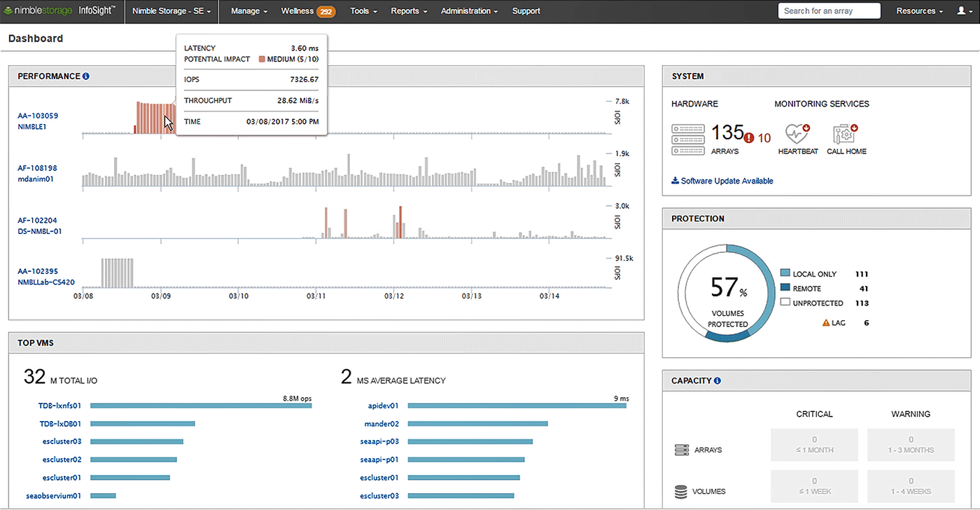Click the 03/11 date on the time axis
Screen dimensions: 980x510
coord(316,296)
